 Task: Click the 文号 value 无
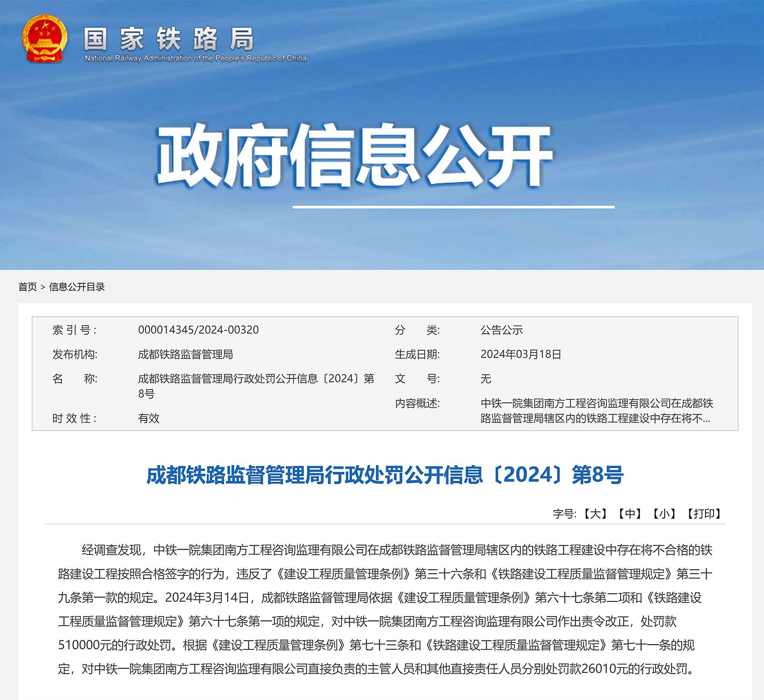tap(486, 379)
